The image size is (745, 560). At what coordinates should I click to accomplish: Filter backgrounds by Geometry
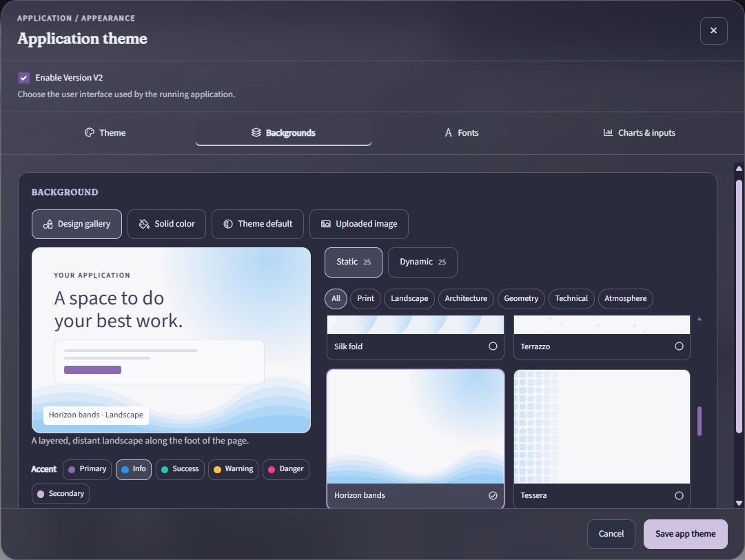coord(521,299)
